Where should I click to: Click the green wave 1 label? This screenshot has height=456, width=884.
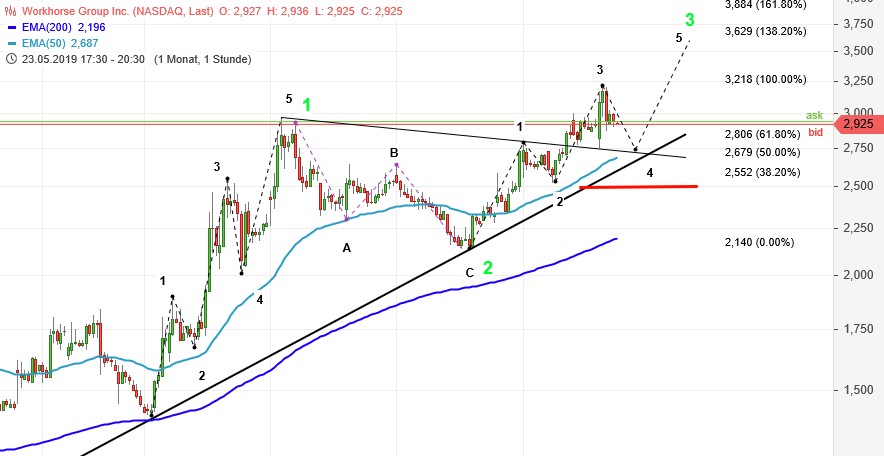tap(307, 104)
